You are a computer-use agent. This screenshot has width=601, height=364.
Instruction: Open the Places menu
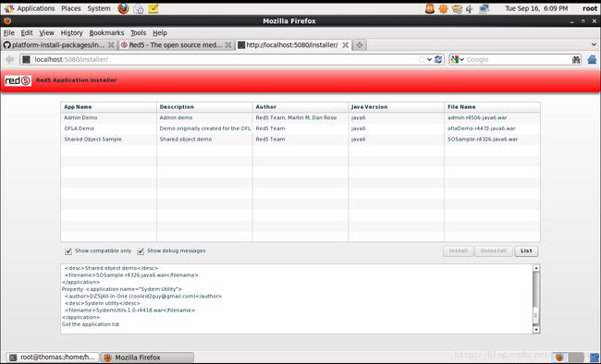click(71, 8)
